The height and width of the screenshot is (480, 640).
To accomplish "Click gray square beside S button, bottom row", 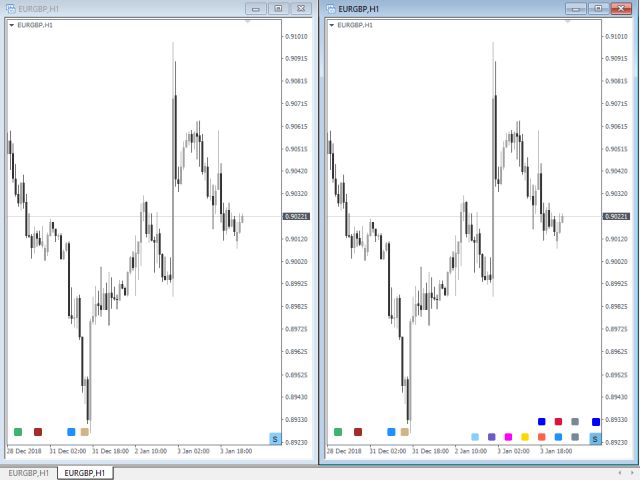I will 575,437.
